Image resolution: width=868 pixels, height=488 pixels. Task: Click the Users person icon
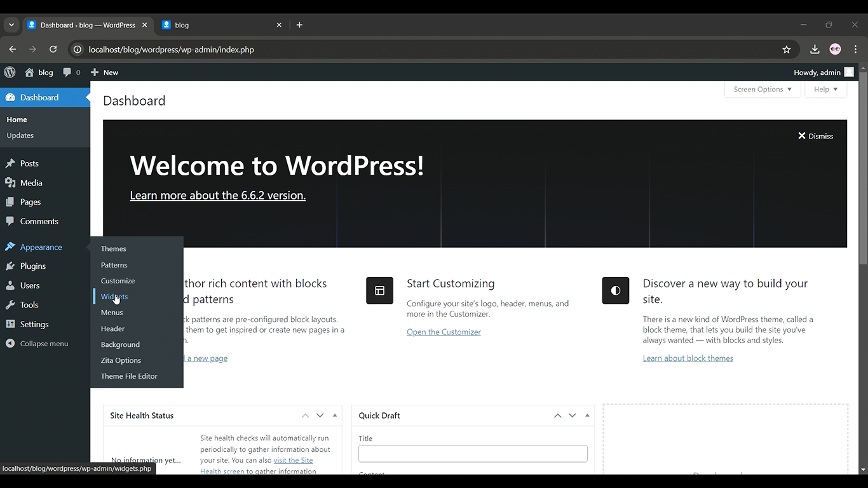10,285
